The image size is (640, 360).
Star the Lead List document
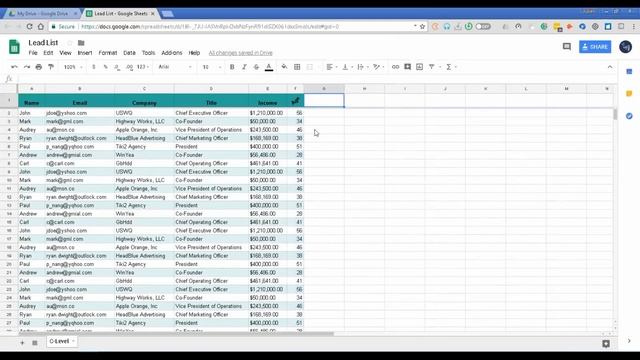(69, 43)
